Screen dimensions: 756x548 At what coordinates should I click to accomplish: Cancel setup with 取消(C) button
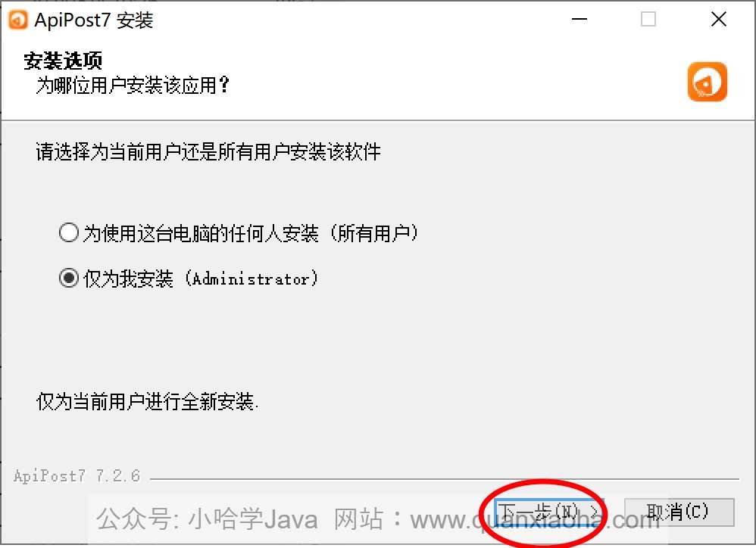coord(679,512)
